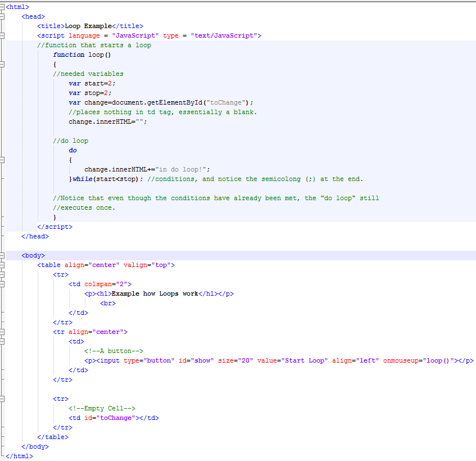Click the '//Notice that even though' comment line
This screenshot has width=476, height=461.
(216, 198)
